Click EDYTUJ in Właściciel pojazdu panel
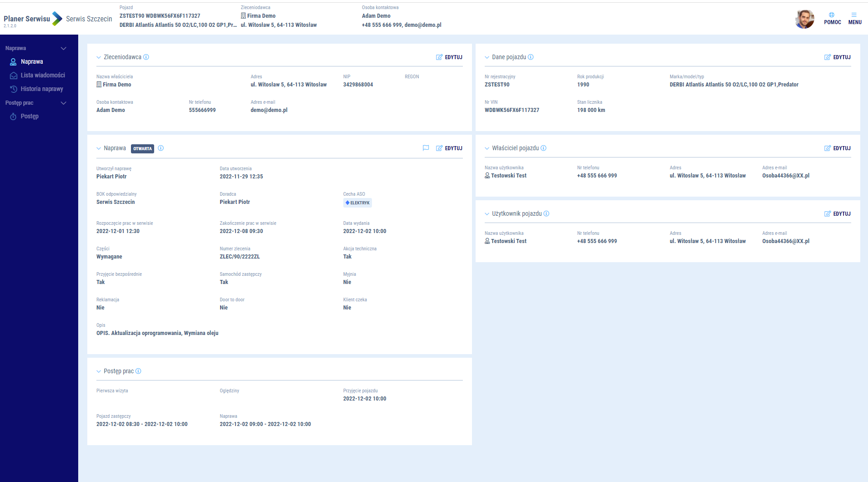Image resolution: width=868 pixels, height=482 pixels. tap(838, 148)
